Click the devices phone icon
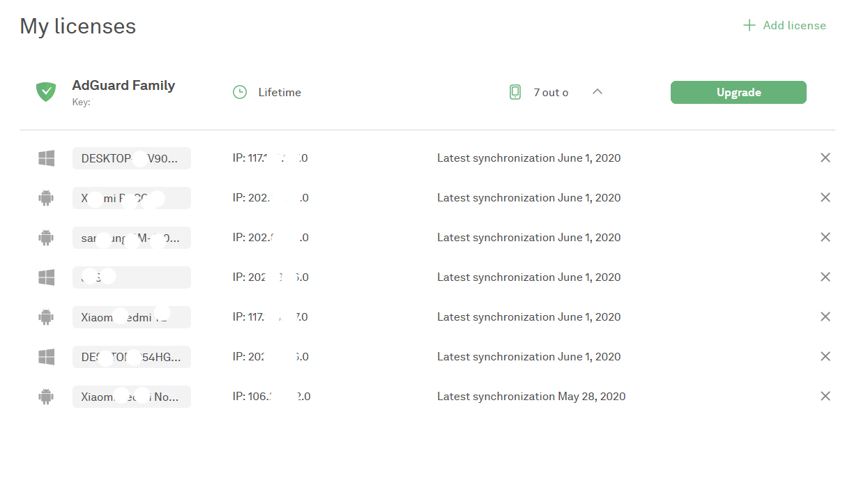Screen dimensions: 868x481 pos(515,92)
